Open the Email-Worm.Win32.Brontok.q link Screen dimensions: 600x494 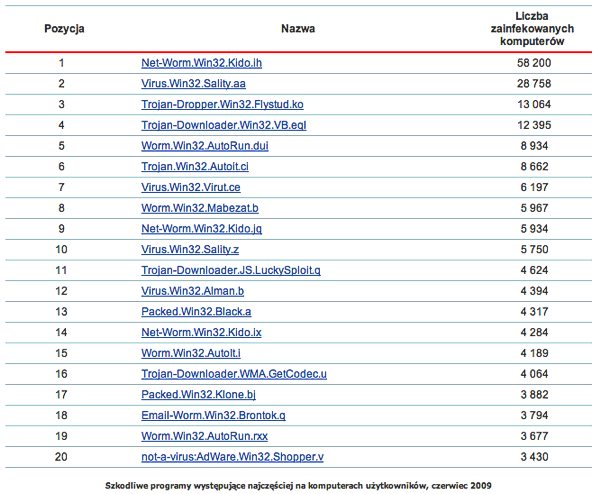[x=213, y=415]
